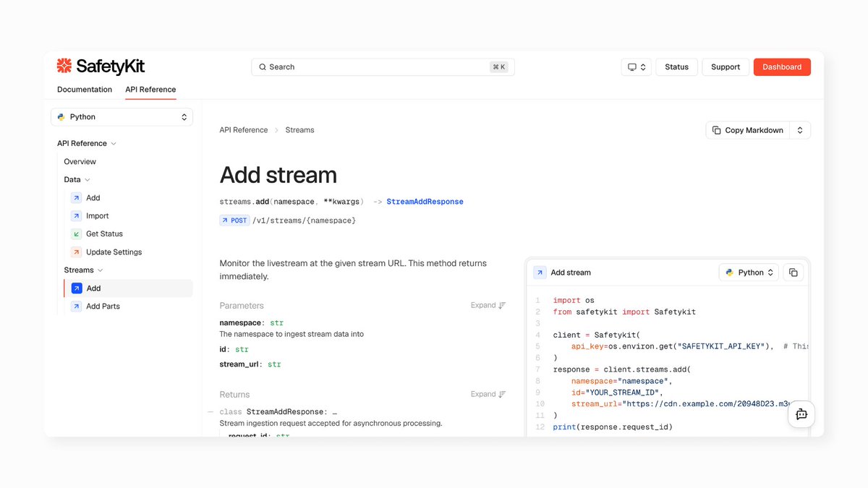Viewport: 868px width, 488px height.
Task: Click the Python logo in sidebar selector
Action: tap(61, 117)
